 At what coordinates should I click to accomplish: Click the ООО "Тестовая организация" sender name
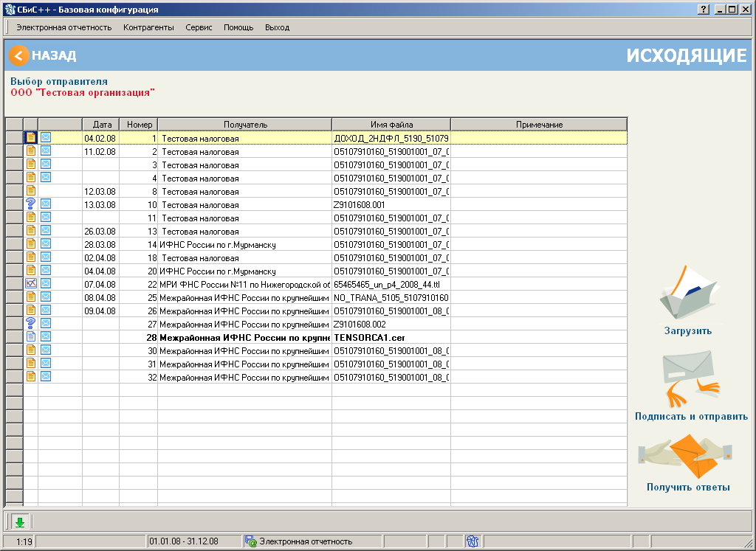coord(83,93)
